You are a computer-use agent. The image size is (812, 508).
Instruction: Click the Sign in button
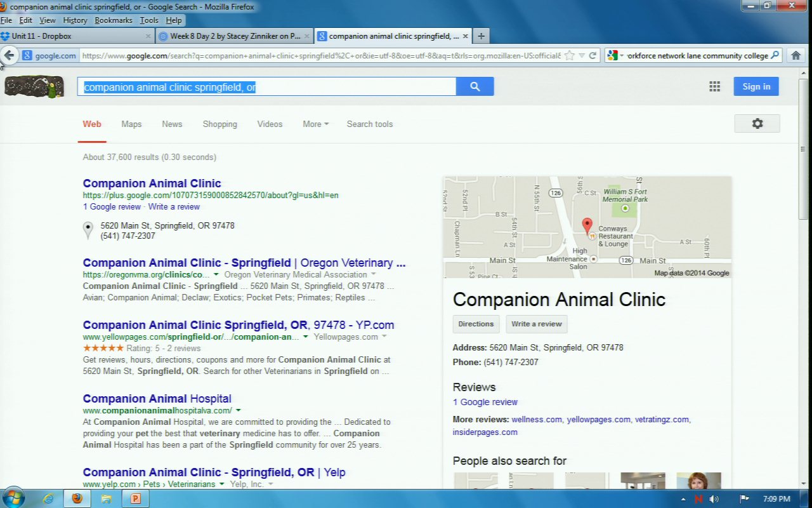(x=756, y=87)
